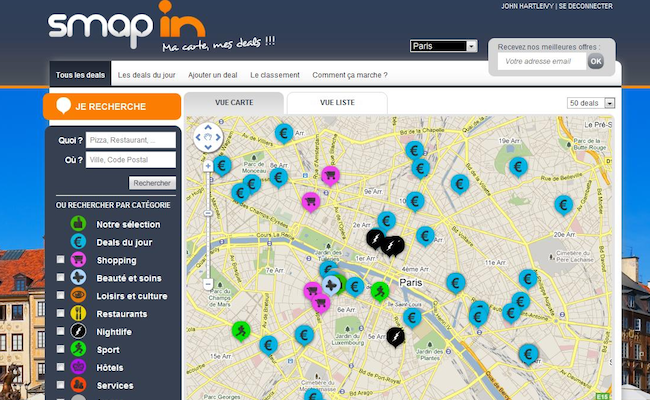
Task: Click the JOHN HARTLEIVY profile link
Action: (x=527, y=6)
